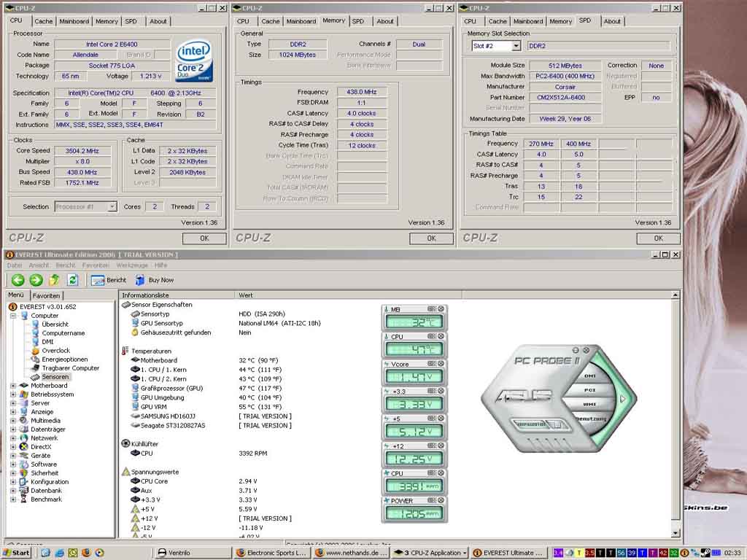Viewport: 747px width, 560px height.
Task: Open settings of the +3.3 gauge
Action: coord(432,391)
